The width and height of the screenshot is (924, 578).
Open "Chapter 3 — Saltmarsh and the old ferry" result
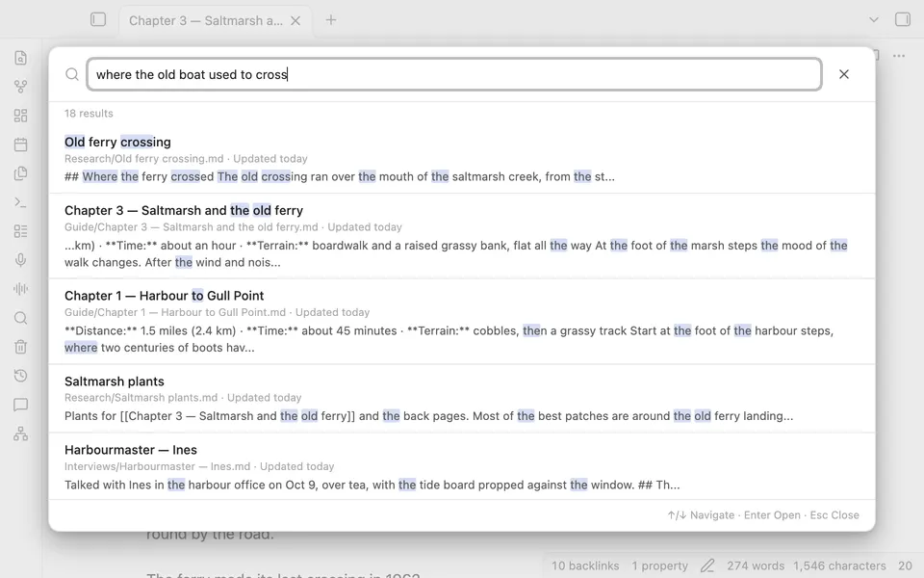[x=462, y=236]
